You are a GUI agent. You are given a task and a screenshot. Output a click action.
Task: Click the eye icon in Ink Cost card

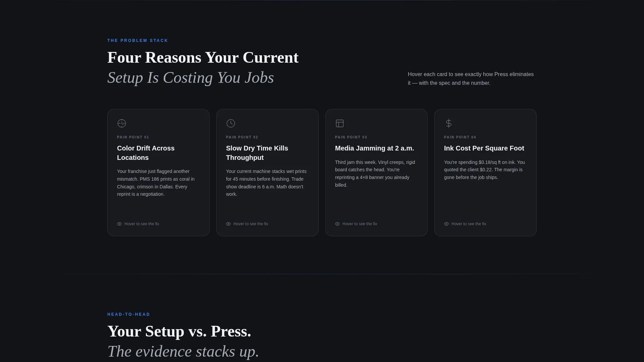[446, 224]
